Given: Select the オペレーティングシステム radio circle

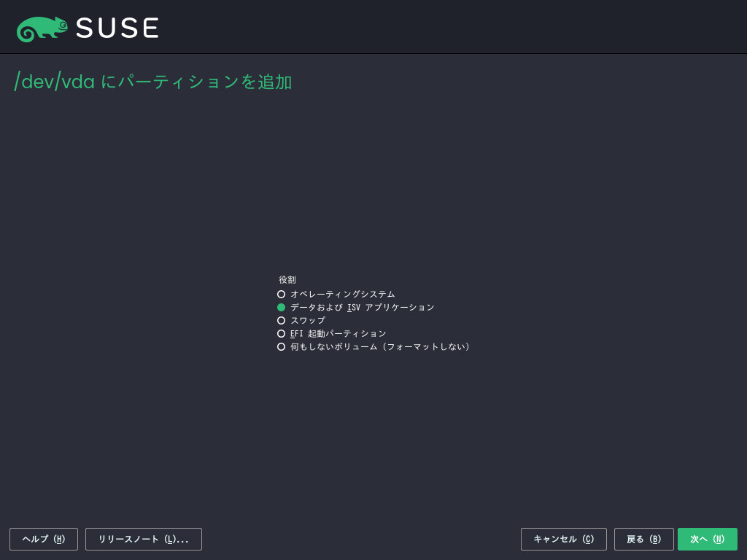Looking at the screenshot, I should click(x=281, y=295).
